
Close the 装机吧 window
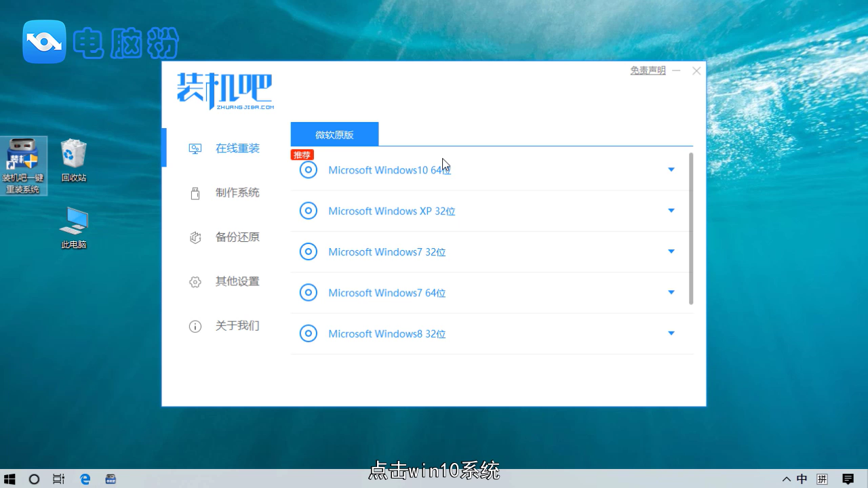pyautogui.click(x=696, y=70)
